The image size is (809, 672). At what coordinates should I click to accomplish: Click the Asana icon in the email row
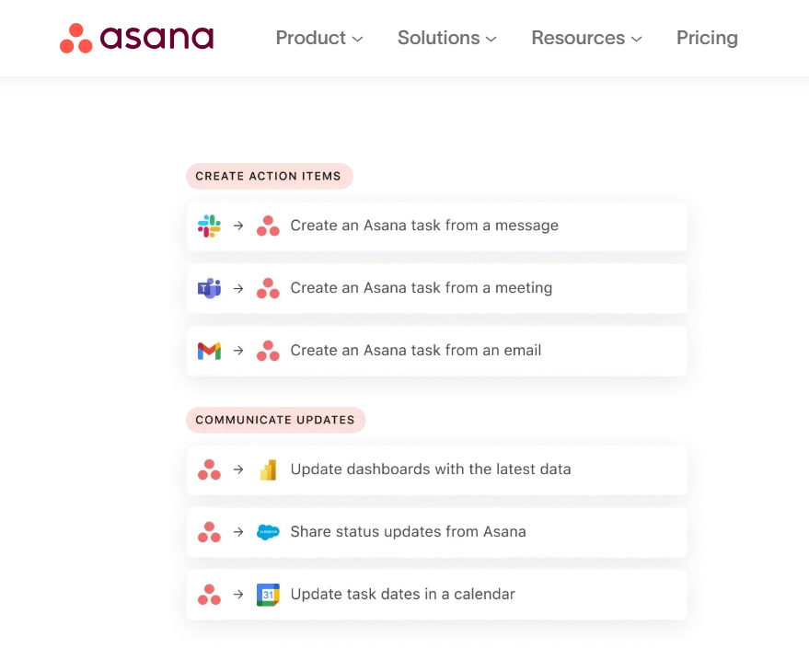coord(268,351)
